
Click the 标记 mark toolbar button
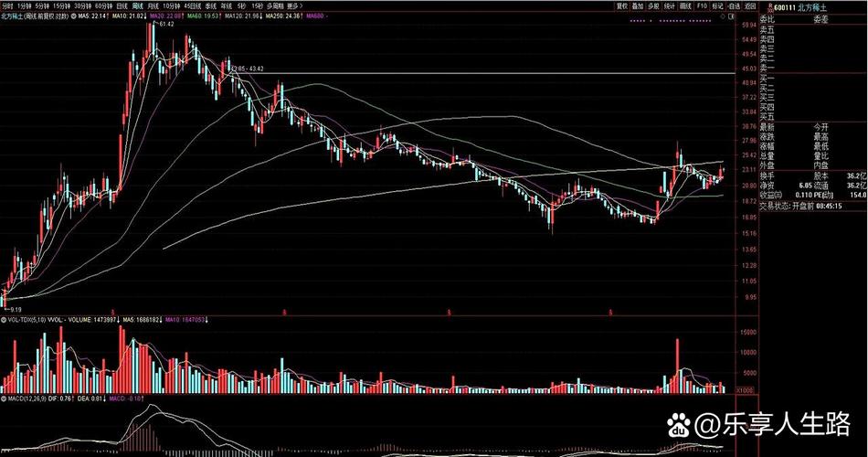point(716,5)
